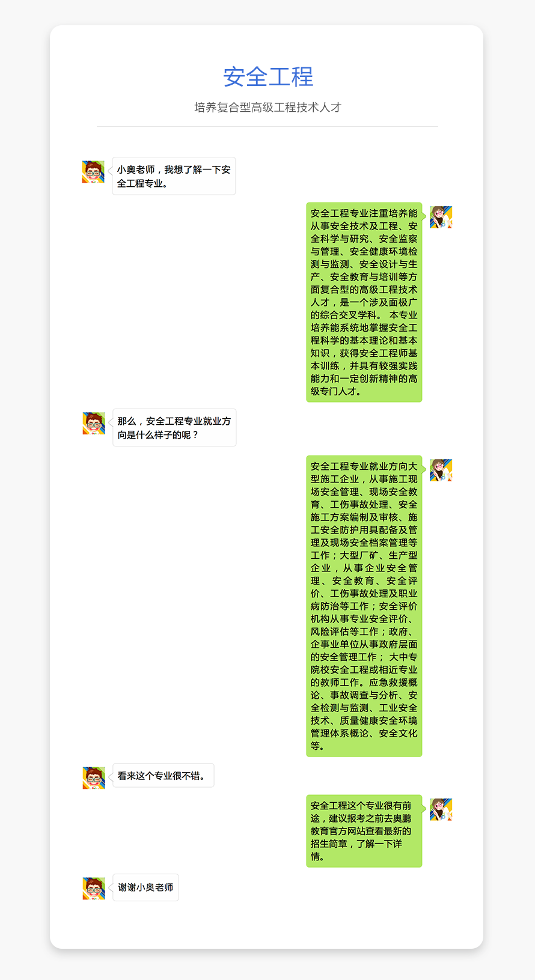Click the text 综合交叉学科 in first reply

pos(349,315)
